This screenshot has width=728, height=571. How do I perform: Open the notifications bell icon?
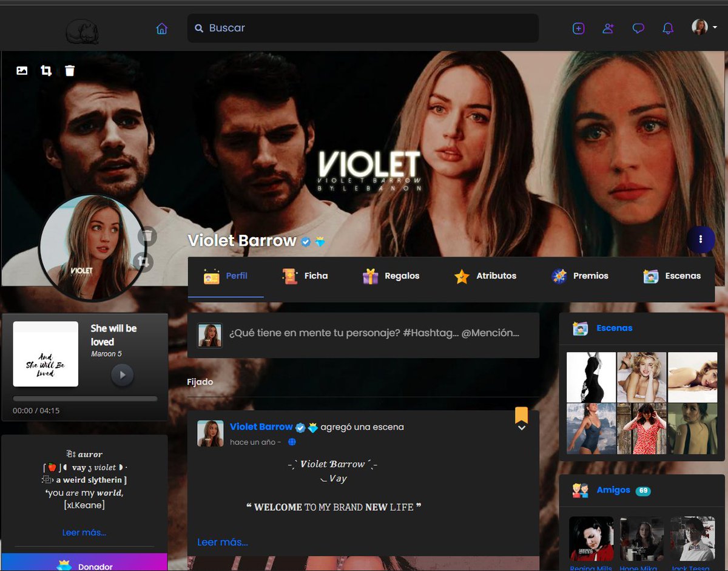[x=667, y=28]
